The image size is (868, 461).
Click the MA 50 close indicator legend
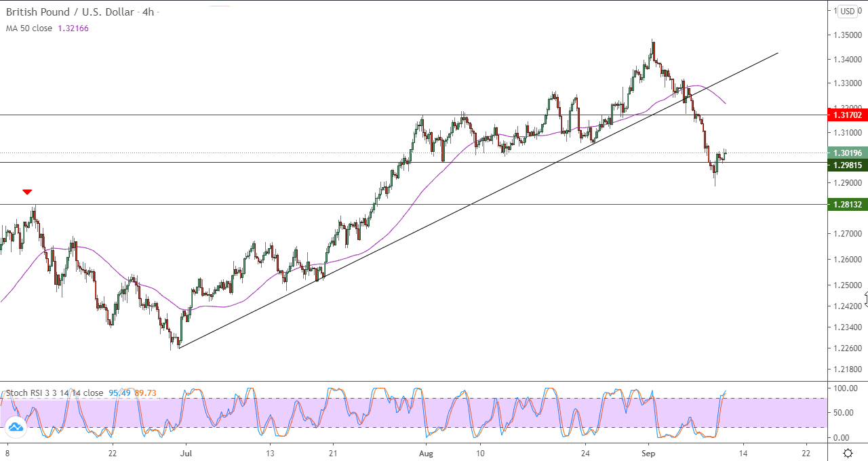tap(29, 28)
